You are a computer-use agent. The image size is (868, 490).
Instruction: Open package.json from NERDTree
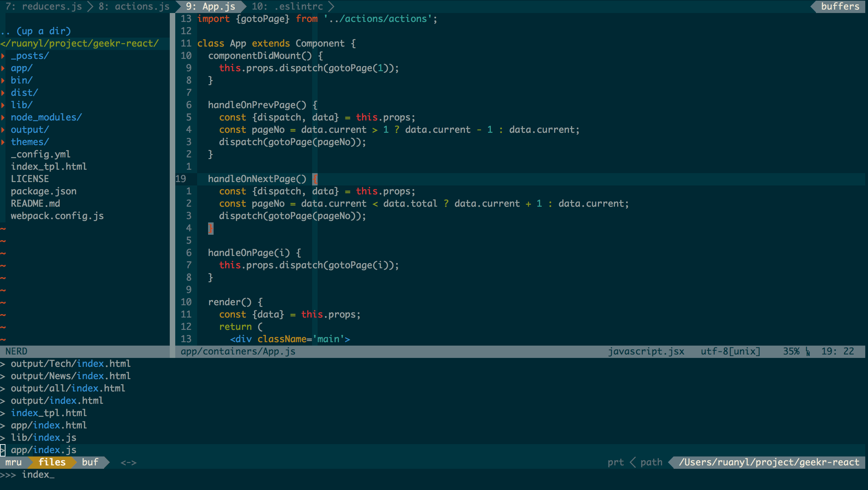coord(43,191)
